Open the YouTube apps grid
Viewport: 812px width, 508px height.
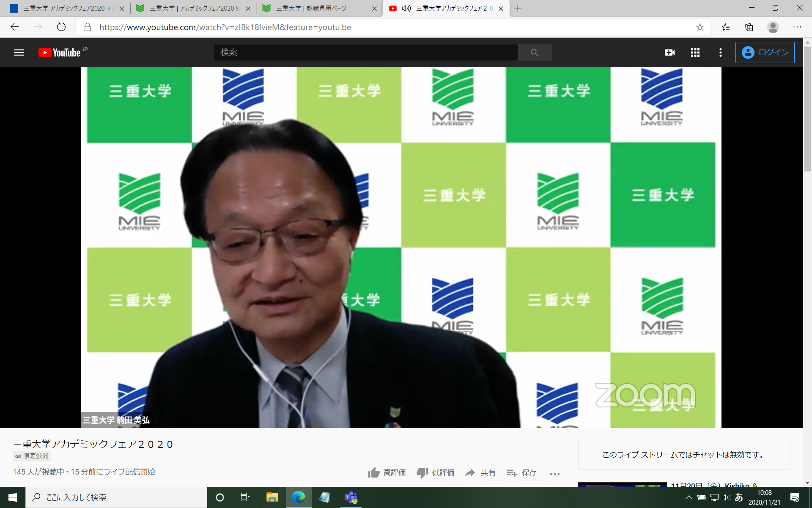695,52
